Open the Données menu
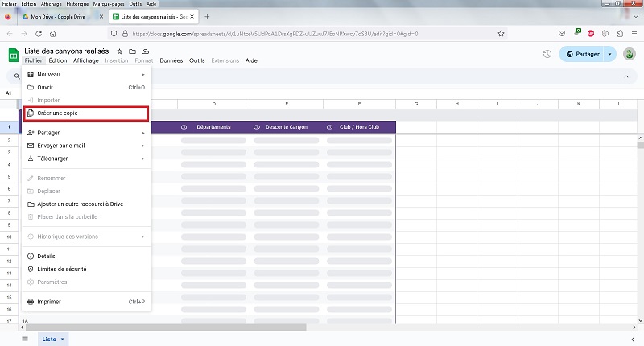Image resolution: width=644 pixels, height=346 pixels. pyautogui.click(x=171, y=60)
